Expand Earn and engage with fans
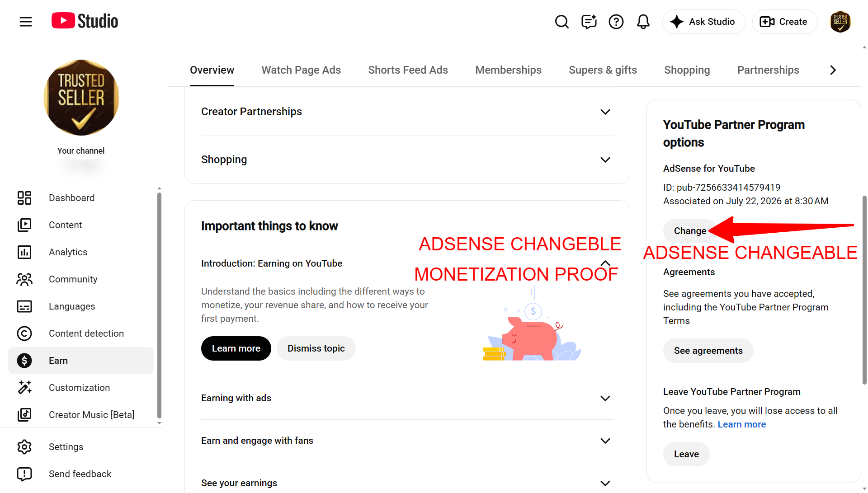This screenshot has height=493, width=868. click(407, 441)
